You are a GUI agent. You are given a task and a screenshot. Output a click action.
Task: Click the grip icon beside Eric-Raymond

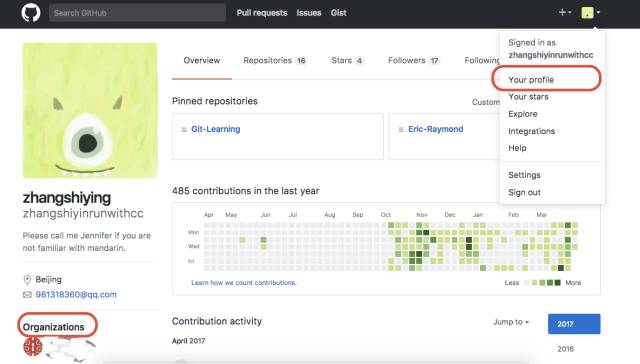point(401,129)
